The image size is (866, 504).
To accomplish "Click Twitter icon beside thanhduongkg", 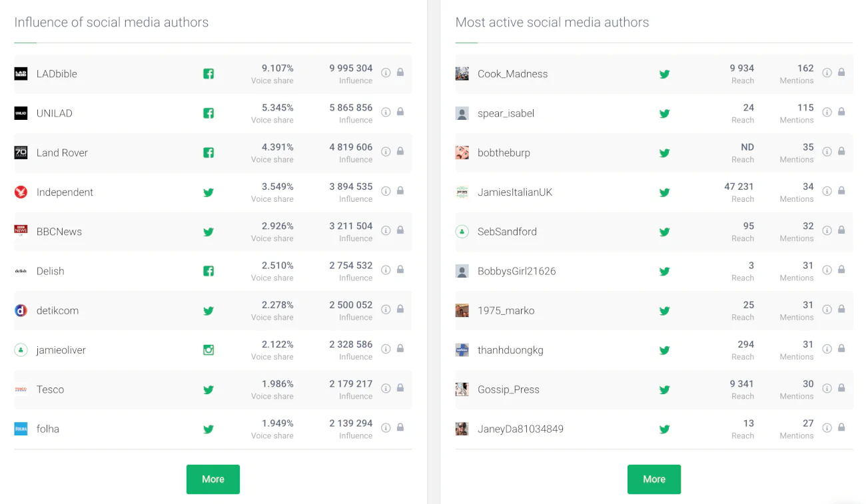I will click(664, 350).
